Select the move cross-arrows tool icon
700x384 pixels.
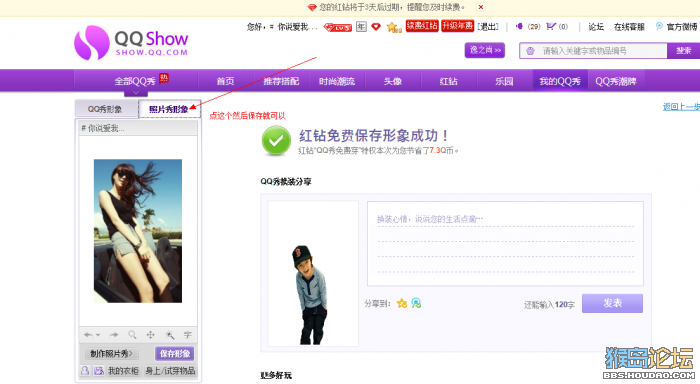(x=150, y=335)
